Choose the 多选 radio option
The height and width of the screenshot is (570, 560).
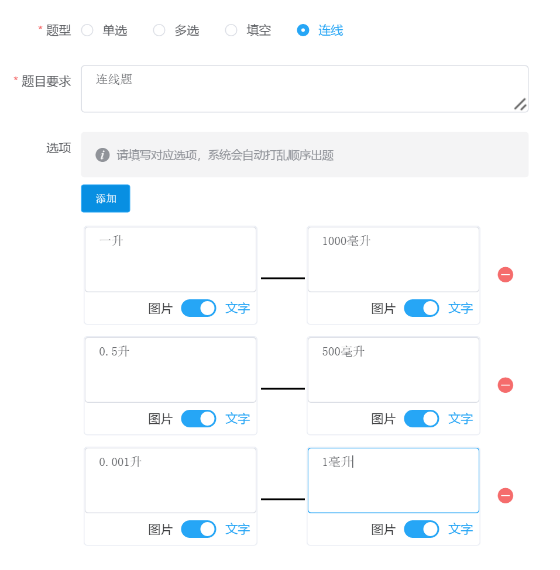(x=159, y=30)
